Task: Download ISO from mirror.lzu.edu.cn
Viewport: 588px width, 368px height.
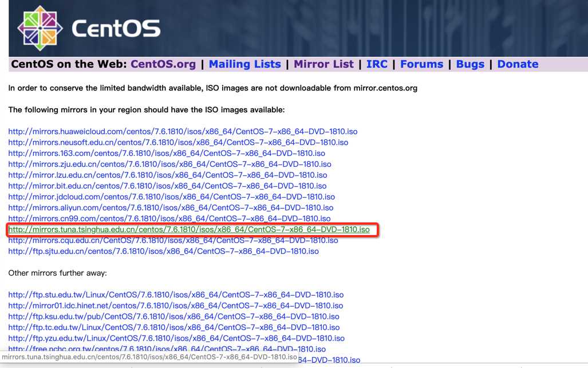Action: coord(168,175)
